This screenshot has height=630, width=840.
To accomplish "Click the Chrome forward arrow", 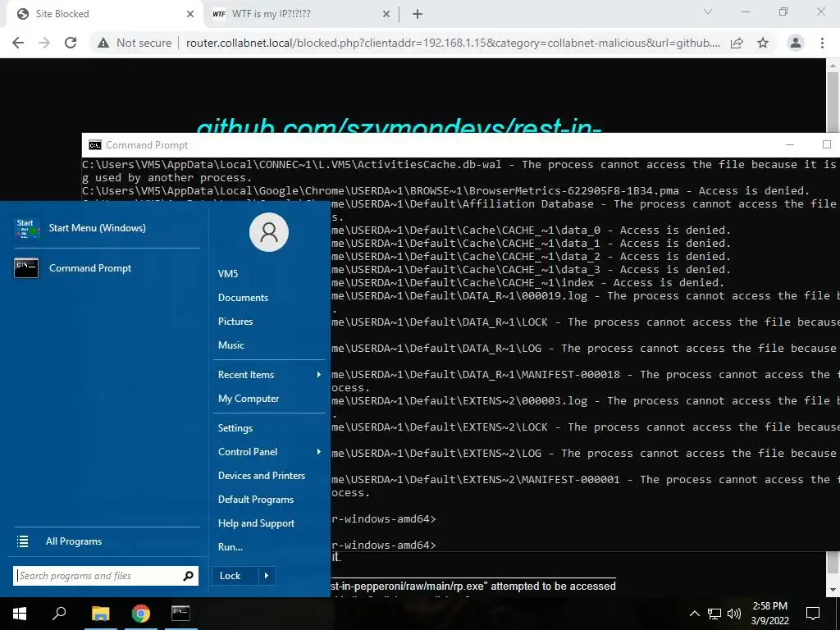I will click(44, 43).
